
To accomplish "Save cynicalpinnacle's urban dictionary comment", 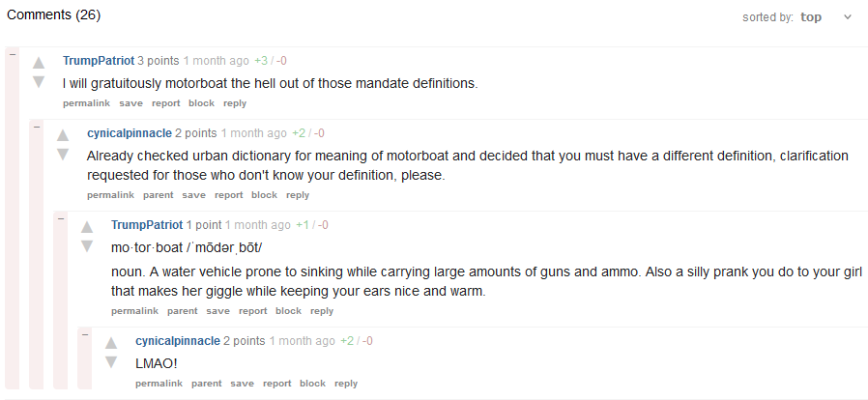I will pyautogui.click(x=193, y=195).
